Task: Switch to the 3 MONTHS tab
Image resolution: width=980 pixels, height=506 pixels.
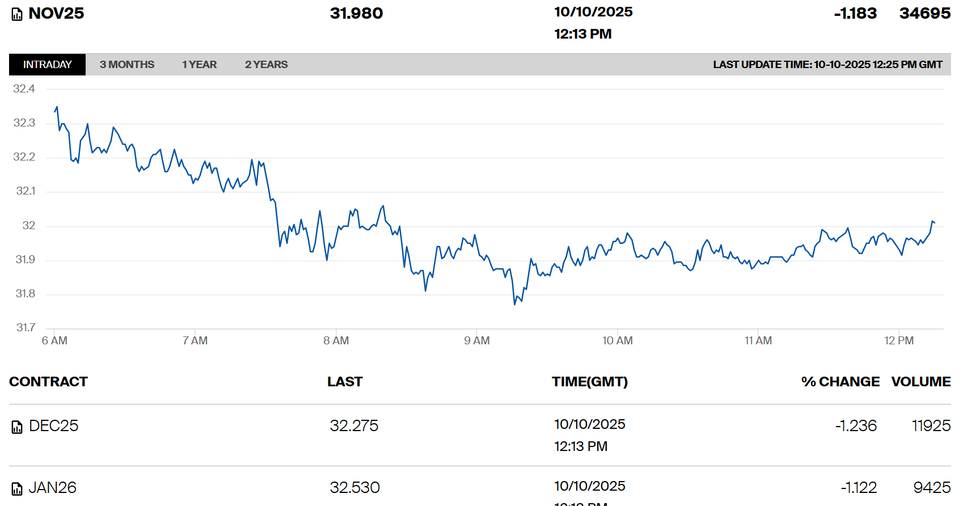Action: 127,65
